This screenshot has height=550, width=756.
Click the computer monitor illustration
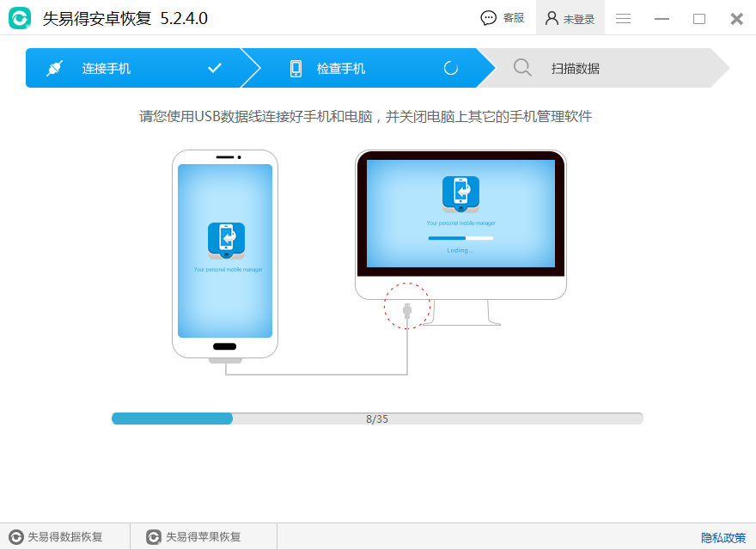[461, 237]
